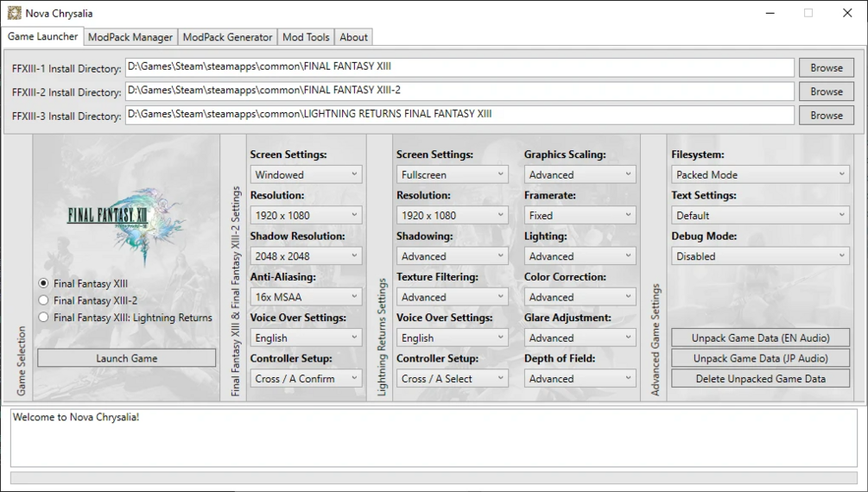The width and height of the screenshot is (868, 492).
Task: Open Lightning Returns Fullscreen screen settings dropdown
Action: click(x=453, y=174)
